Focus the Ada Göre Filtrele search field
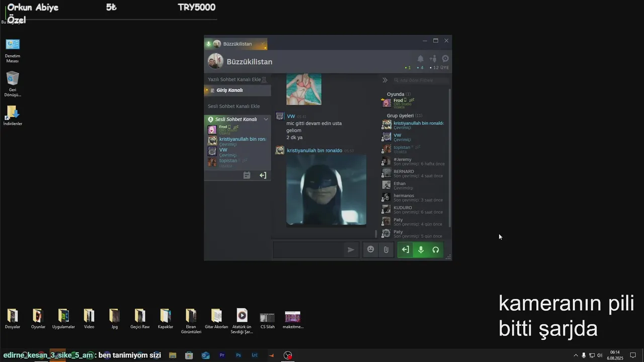Screen dimensions: 644x362 point(421,80)
